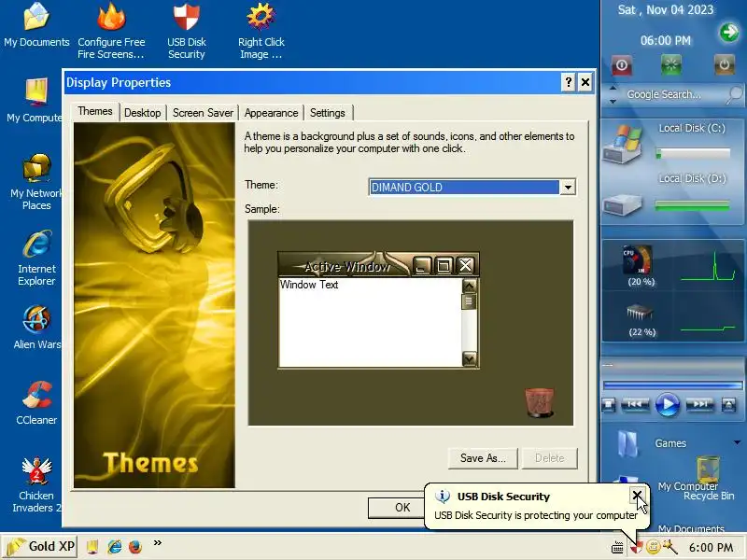Expand the Games sidebar menu arrow

click(737, 442)
